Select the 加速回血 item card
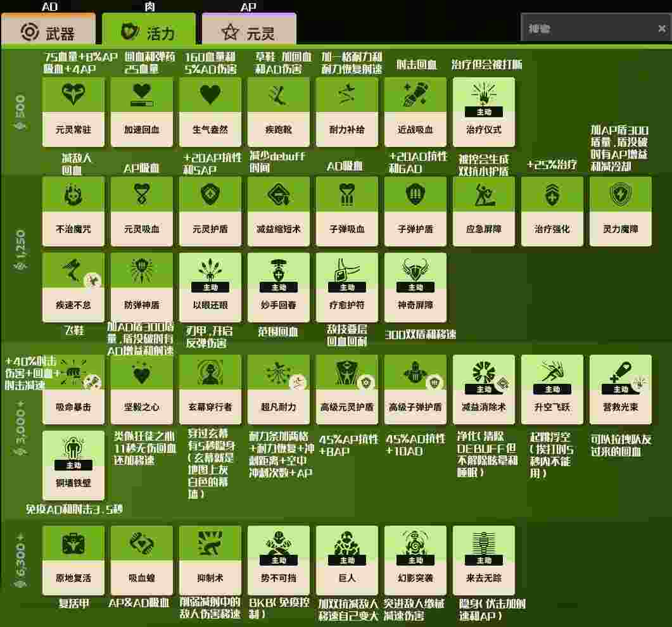This screenshot has height=627, width=672. click(x=142, y=112)
